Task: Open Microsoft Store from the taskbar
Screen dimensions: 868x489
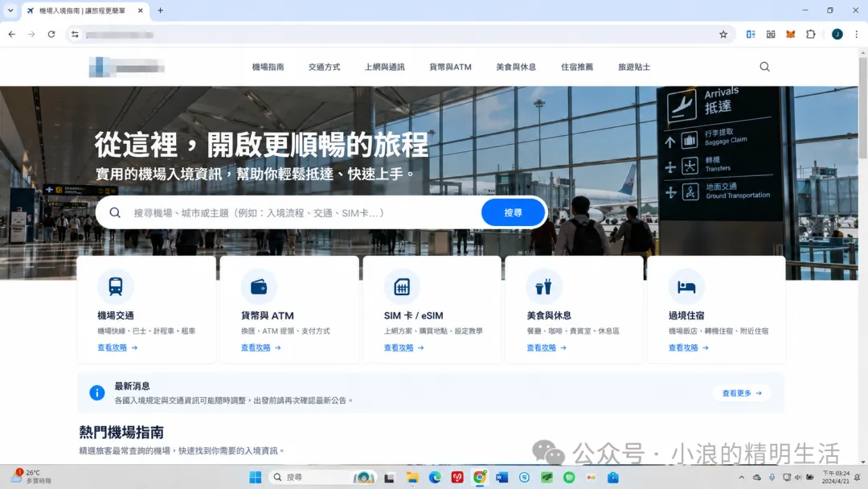Action: [x=612, y=478]
